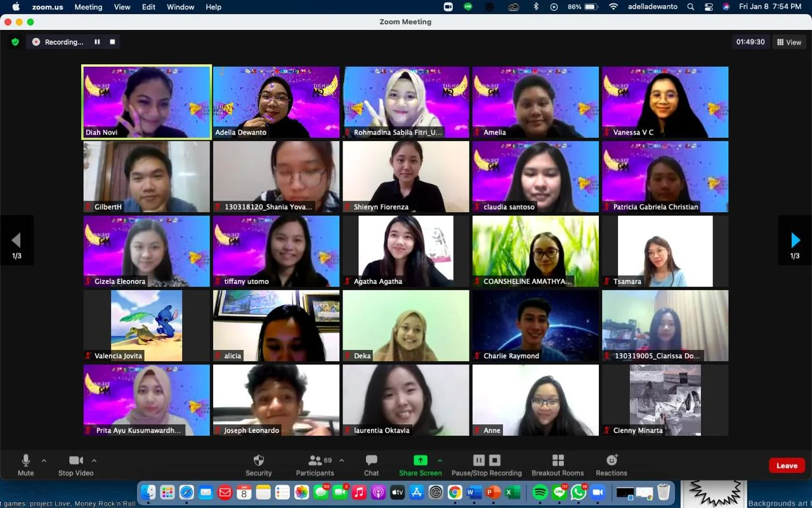Start Share Screen
Screen dimensions: 812x508
point(420,465)
